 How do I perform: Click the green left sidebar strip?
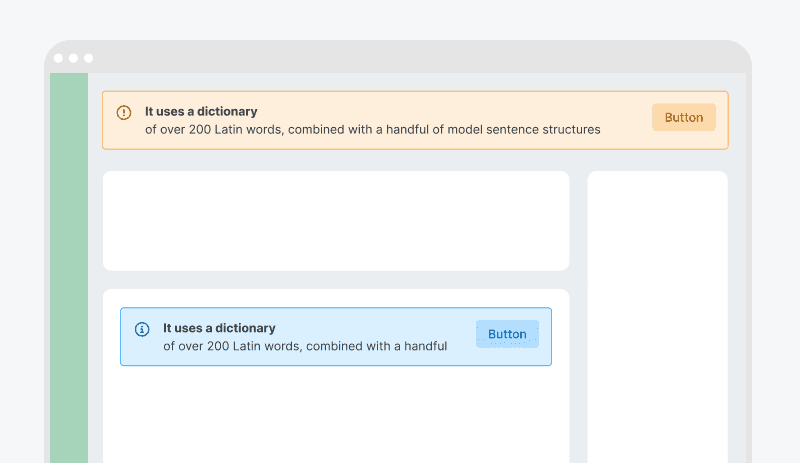coord(69,270)
